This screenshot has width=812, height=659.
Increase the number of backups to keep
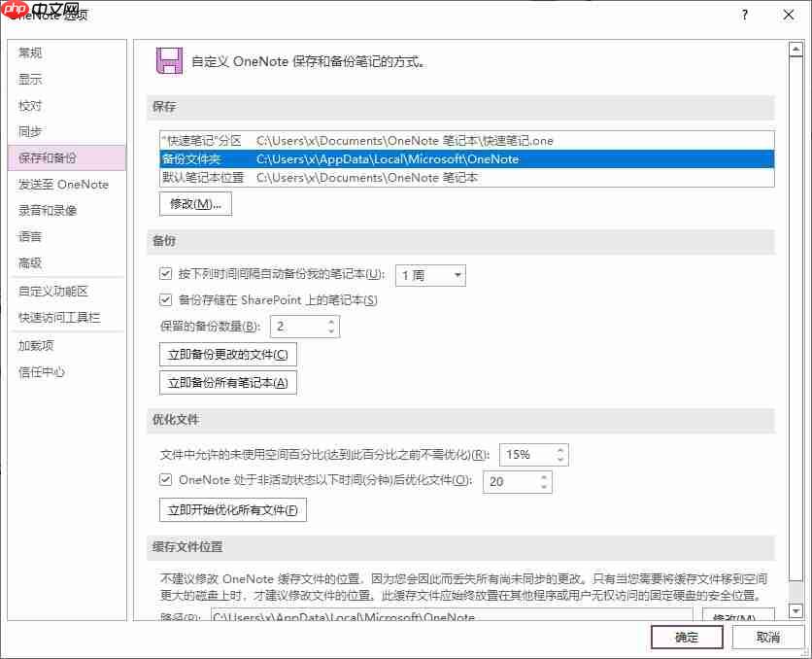[x=331, y=322]
